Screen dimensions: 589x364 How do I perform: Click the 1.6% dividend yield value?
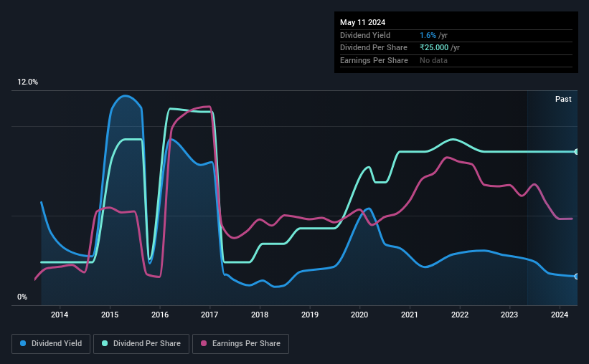click(428, 35)
